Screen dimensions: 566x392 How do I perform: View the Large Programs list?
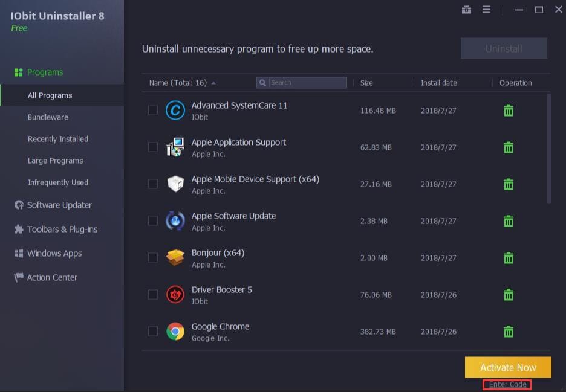coord(54,161)
